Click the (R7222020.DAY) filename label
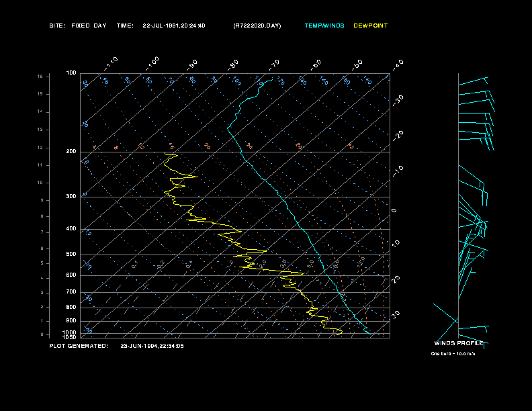 point(257,26)
